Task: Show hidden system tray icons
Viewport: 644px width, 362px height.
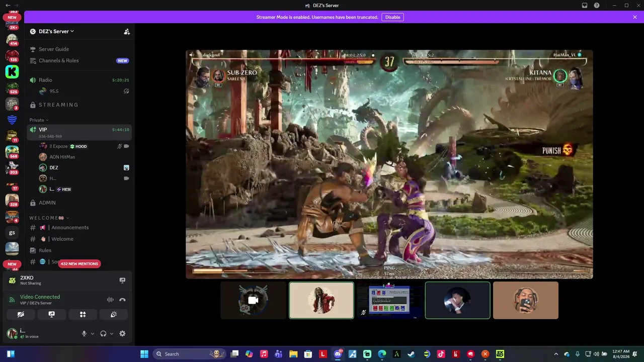Action: (x=556, y=354)
